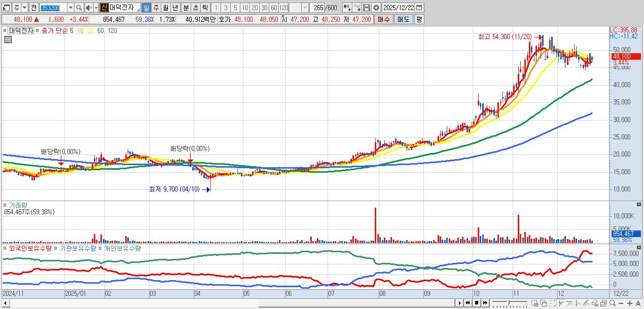Click the rewind button in bottom bar
This screenshot has width=644, height=309.
(468, 303)
